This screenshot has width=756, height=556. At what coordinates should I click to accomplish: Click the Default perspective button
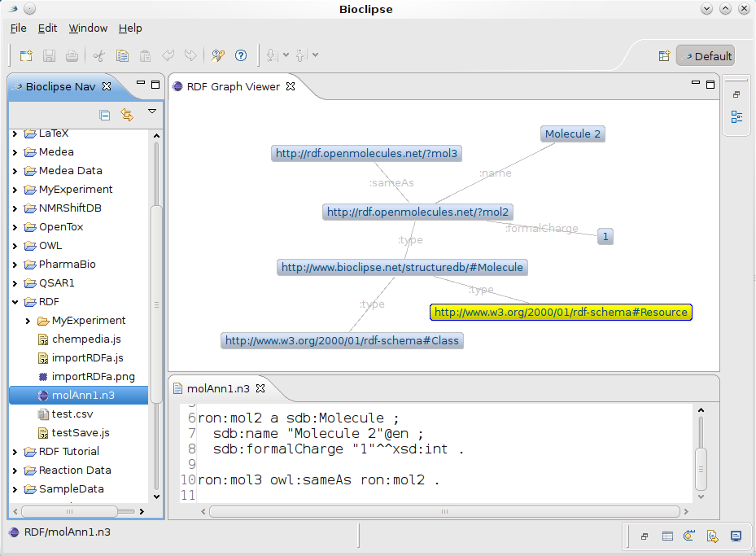click(x=706, y=56)
